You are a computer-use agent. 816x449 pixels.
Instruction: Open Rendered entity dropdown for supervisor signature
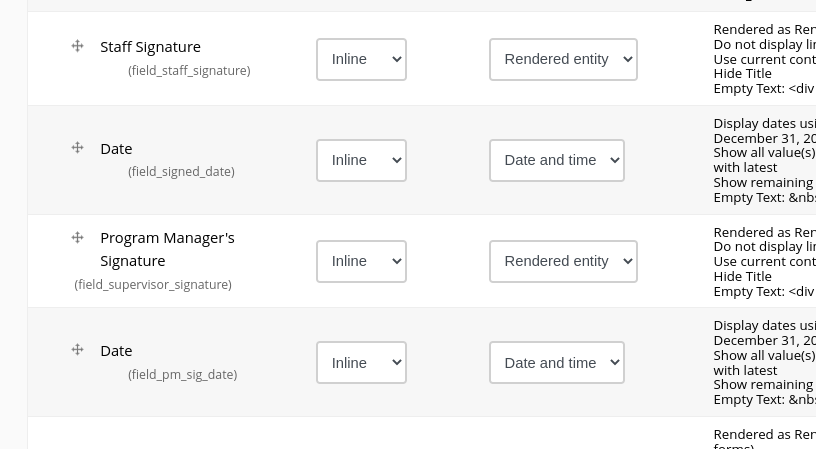click(563, 261)
